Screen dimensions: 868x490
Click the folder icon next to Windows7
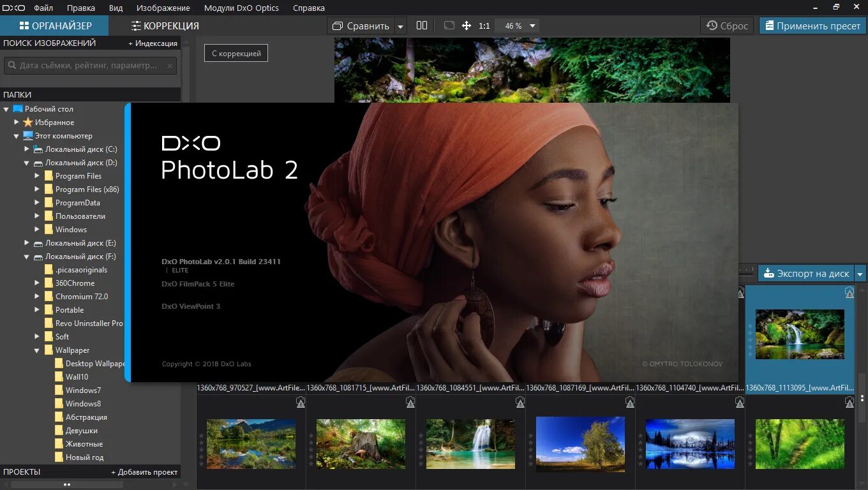59,390
